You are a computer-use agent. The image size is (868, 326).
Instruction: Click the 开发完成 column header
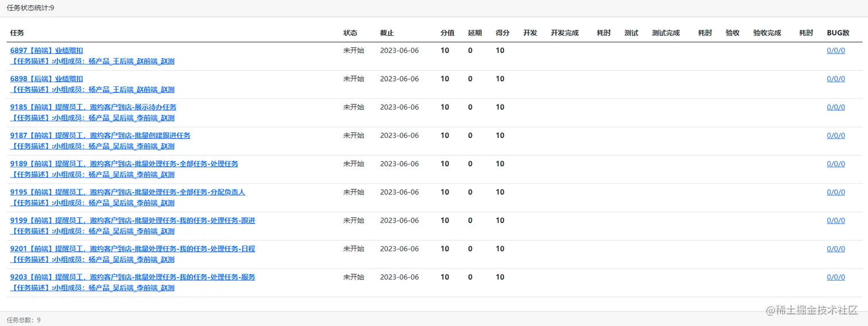coord(565,33)
